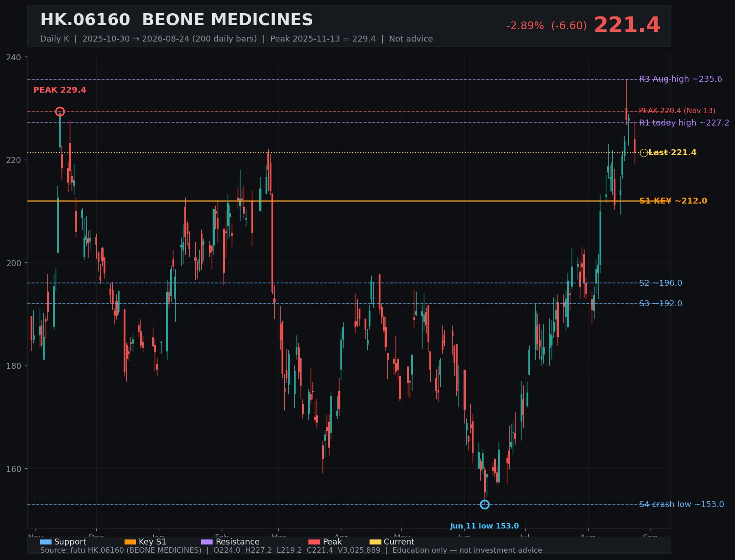The image size is (735, 560).
Task: Click the "R1 today high ~227.2" label
Action: pyautogui.click(x=684, y=123)
